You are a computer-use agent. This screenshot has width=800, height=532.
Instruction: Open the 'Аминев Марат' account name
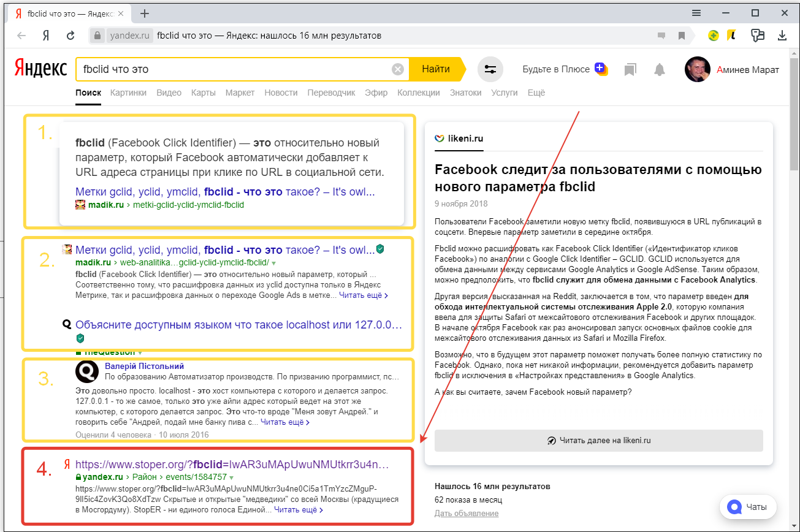tap(748, 70)
